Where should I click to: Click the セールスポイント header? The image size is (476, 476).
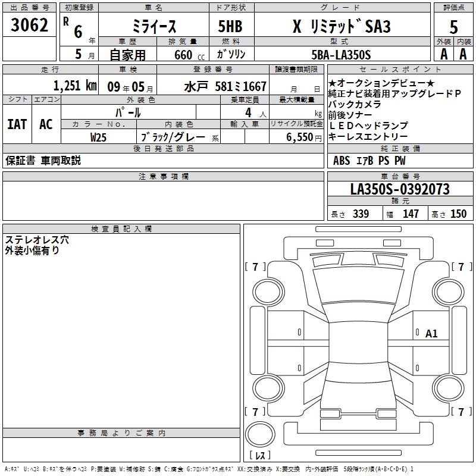point(400,70)
